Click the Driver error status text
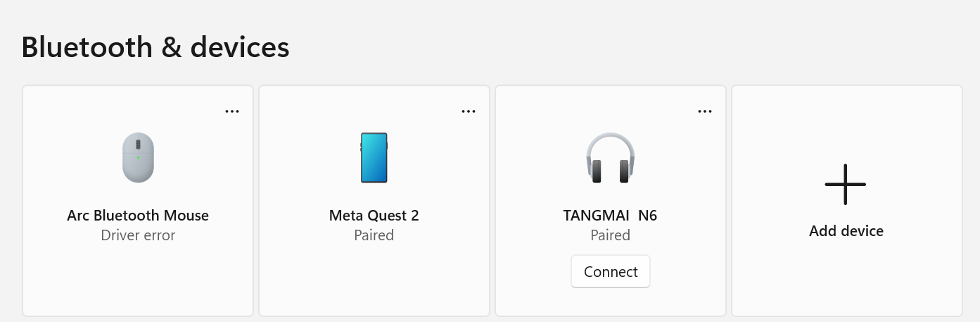 tap(138, 235)
